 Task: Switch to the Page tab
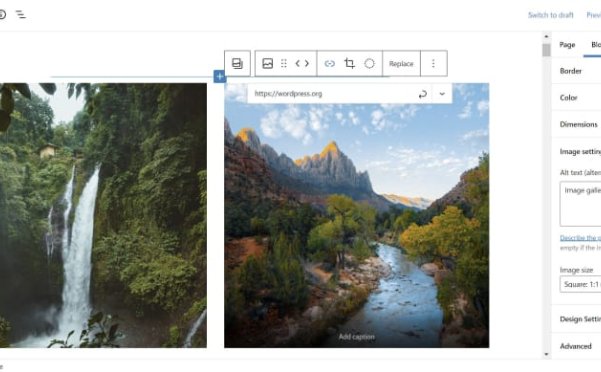pos(567,45)
